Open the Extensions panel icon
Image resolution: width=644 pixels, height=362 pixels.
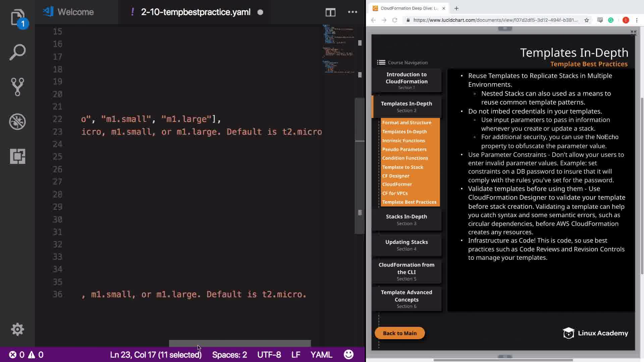[x=17, y=156]
